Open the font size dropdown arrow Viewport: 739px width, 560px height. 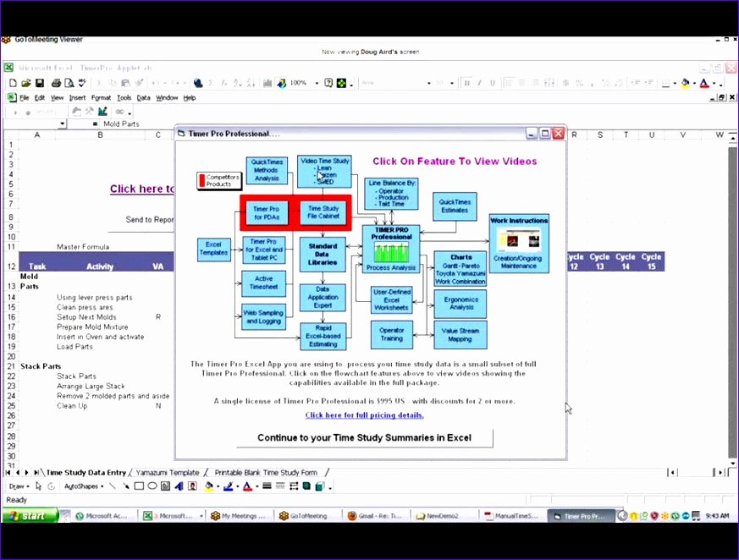pyautogui.click(x=451, y=84)
